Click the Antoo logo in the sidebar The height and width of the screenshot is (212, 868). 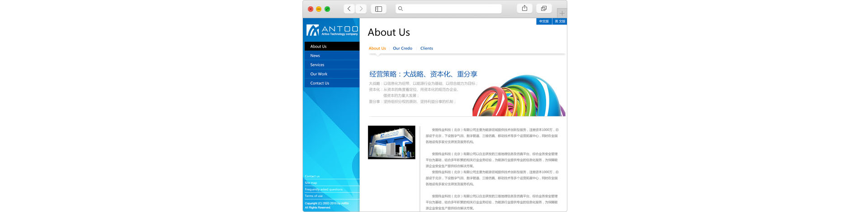click(x=332, y=30)
